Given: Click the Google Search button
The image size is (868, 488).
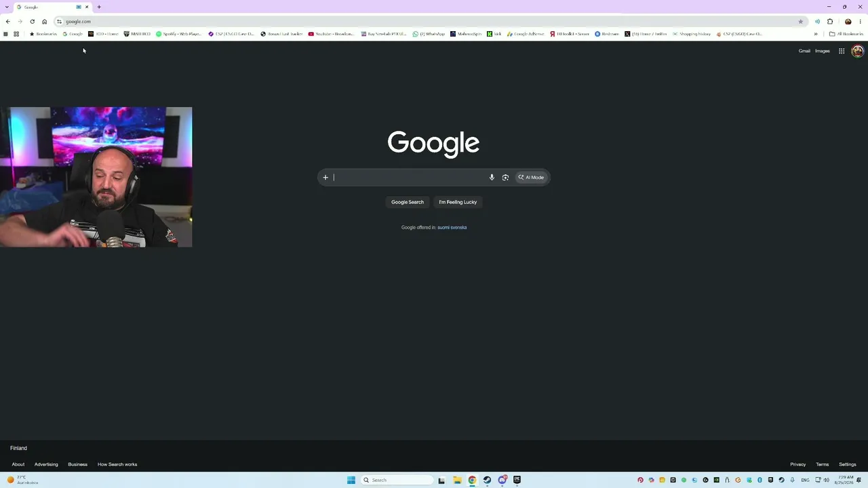Looking at the screenshot, I should 408,202.
